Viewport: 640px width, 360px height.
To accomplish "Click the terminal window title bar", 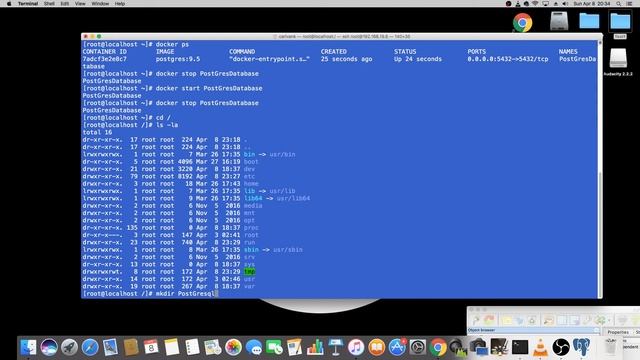I will coord(342,36).
